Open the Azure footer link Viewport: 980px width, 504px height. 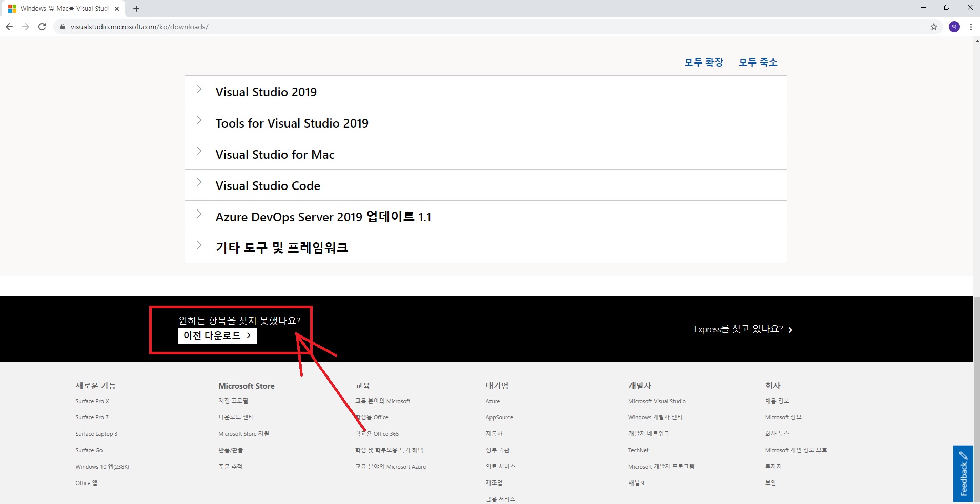pyautogui.click(x=493, y=401)
